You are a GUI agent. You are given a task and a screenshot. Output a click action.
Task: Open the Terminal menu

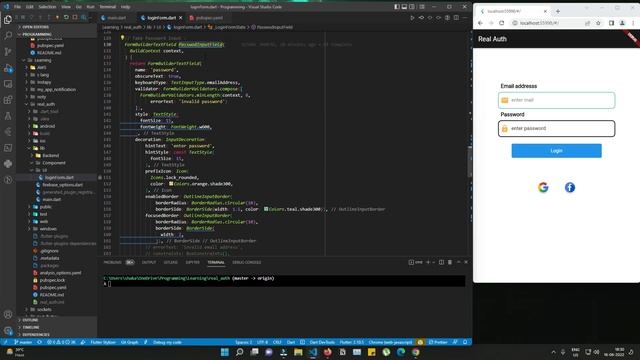click(108, 7)
